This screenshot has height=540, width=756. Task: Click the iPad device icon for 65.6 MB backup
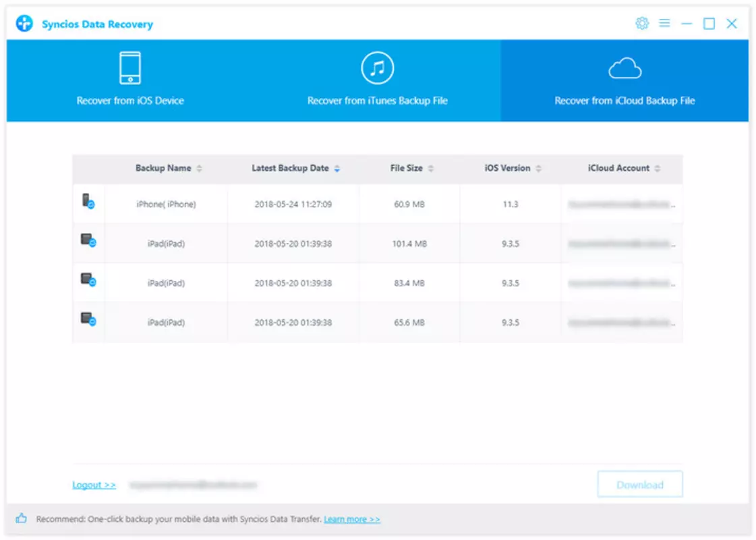[88, 319]
